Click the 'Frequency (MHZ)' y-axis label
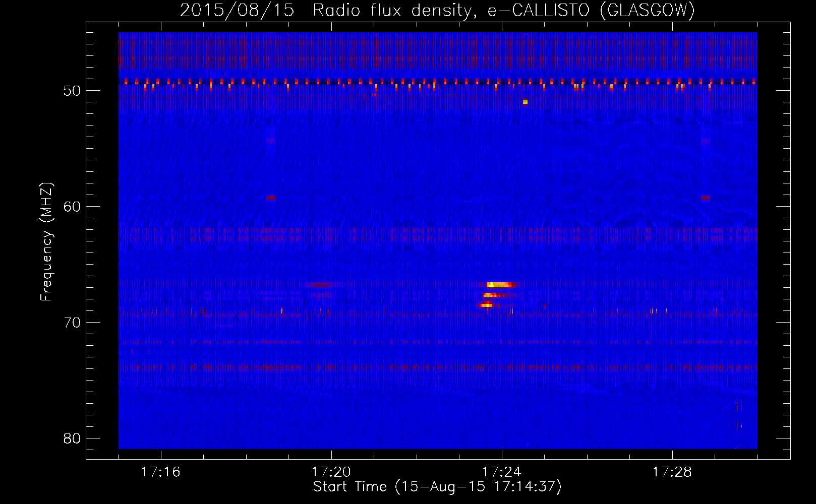The width and height of the screenshot is (816, 504). (46, 242)
